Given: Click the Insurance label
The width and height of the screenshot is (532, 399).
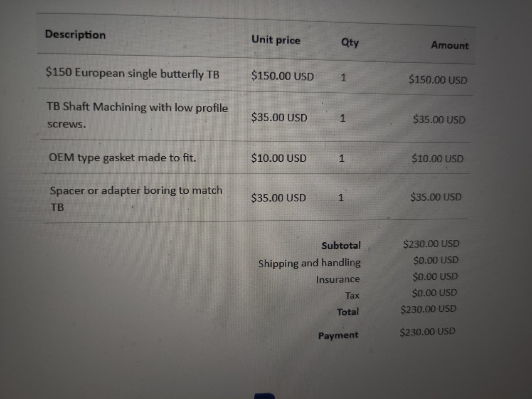Looking at the screenshot, I should (337, 279).
